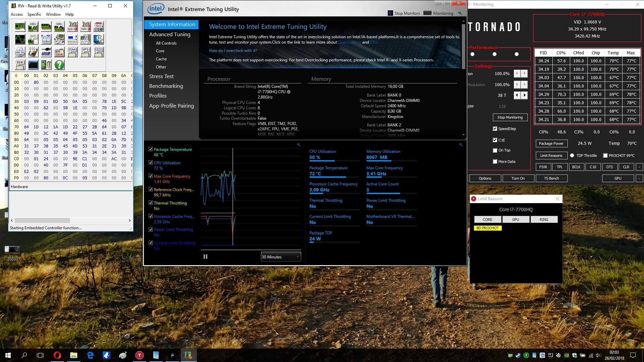Open PCI index tool in RW utility
The width and height of the screenshot is (644, 362).
(x=33, y=26)
